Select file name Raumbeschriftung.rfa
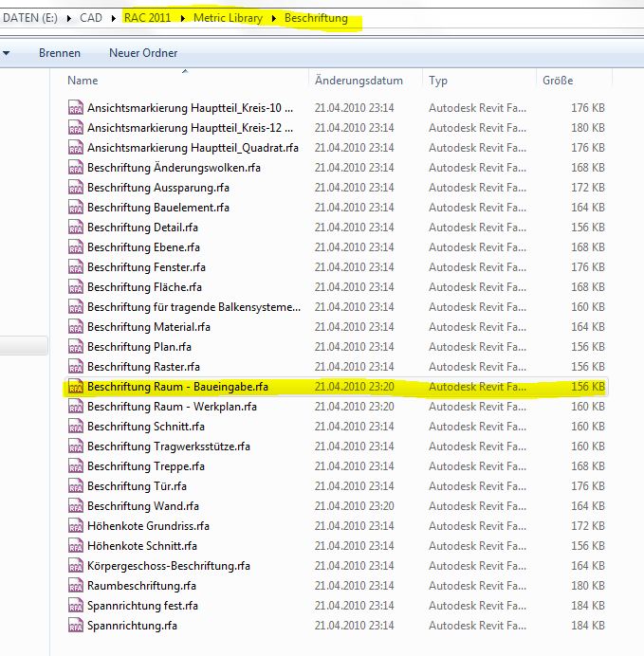 click(141, 585)
